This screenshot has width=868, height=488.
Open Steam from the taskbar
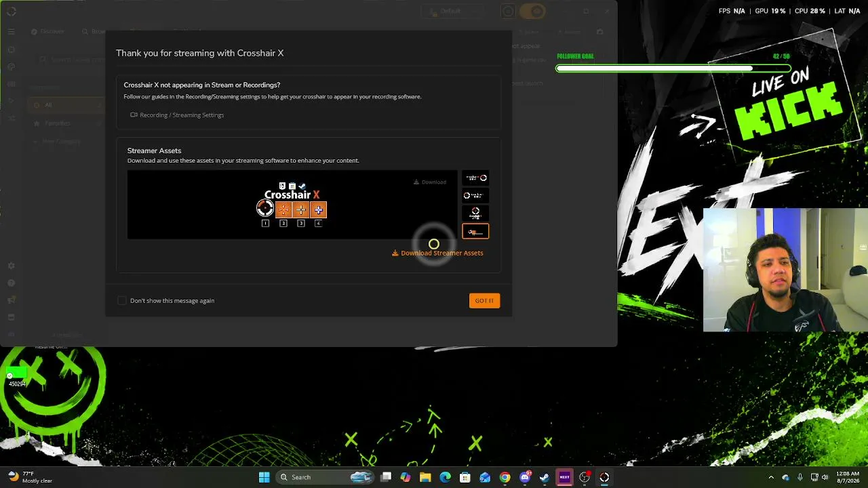pos(545,477)
